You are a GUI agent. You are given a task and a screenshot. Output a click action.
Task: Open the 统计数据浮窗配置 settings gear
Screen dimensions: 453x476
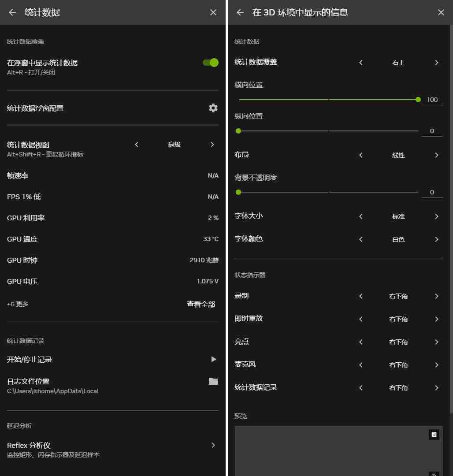(213, 108)
